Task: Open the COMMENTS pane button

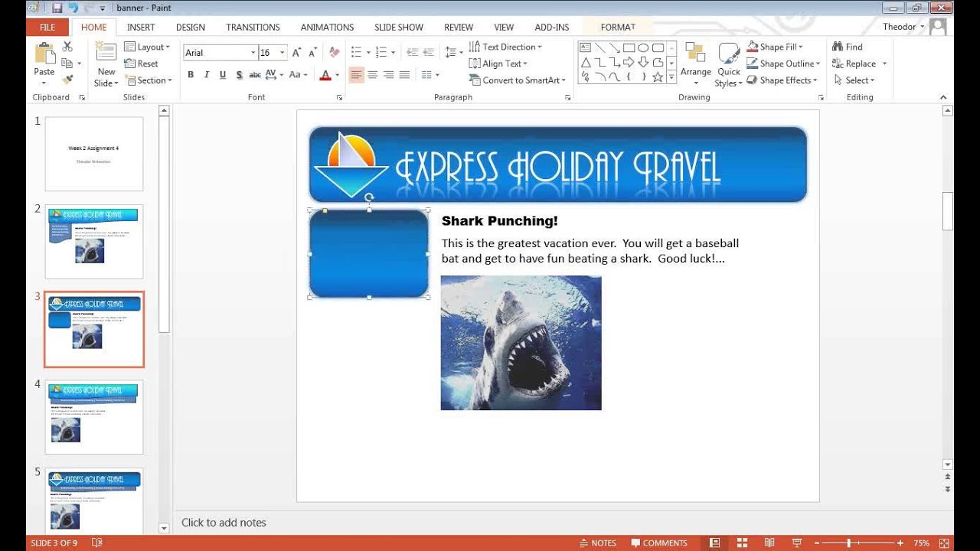Action: pos(658,543)
